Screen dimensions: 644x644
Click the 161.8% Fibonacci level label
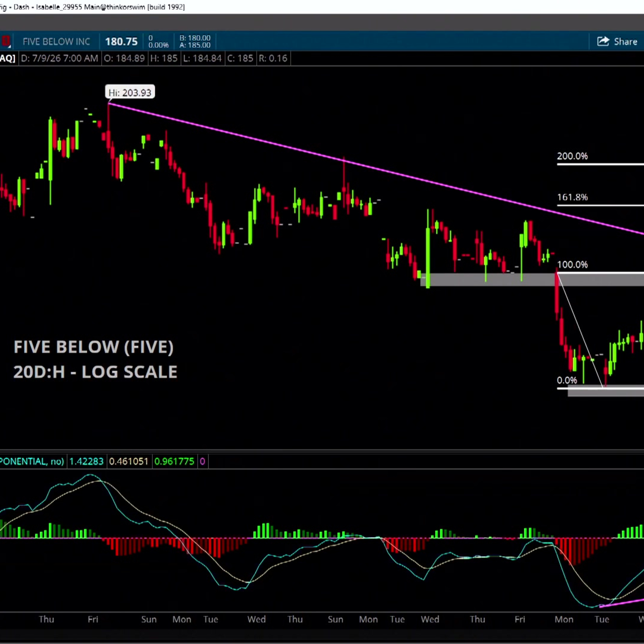click(572, 197)
